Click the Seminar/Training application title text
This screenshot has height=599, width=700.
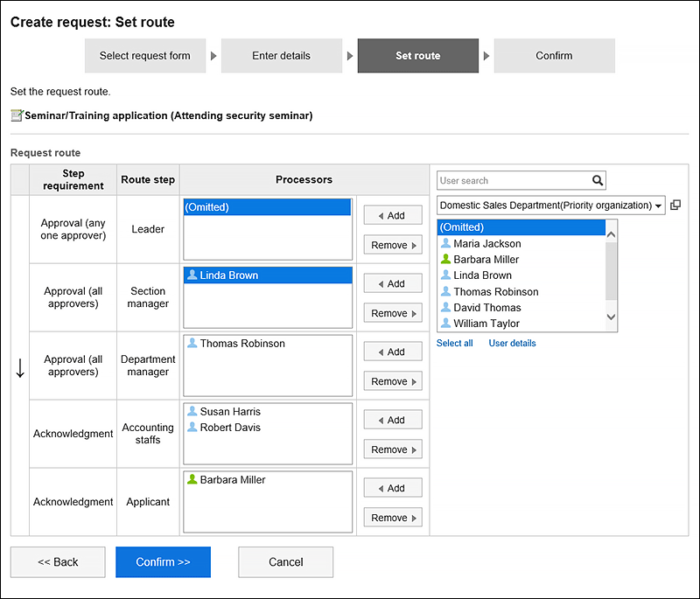[169, 115]
